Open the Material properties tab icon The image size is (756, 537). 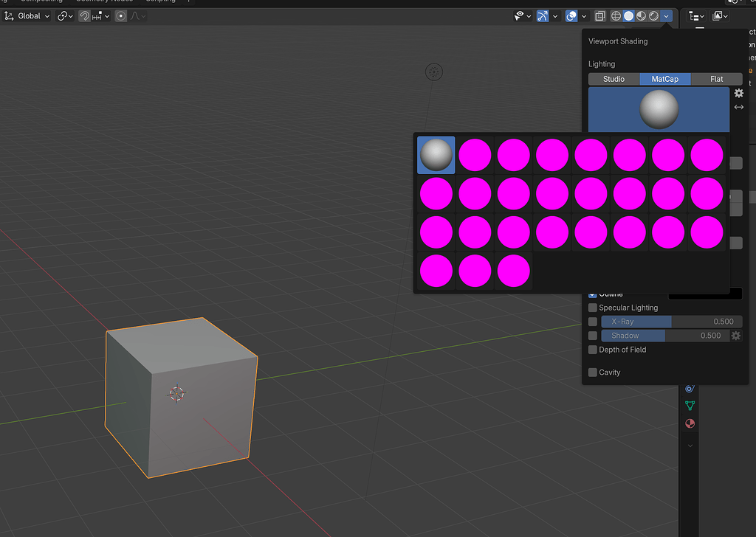coord(690,423)
